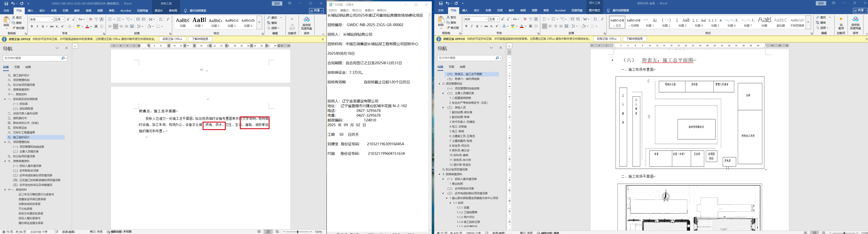Click the clear formatting eraser in the left Word ribbon
Image resolution: width=868 pixels, height=234 pixels.
(x=90, y=20)
